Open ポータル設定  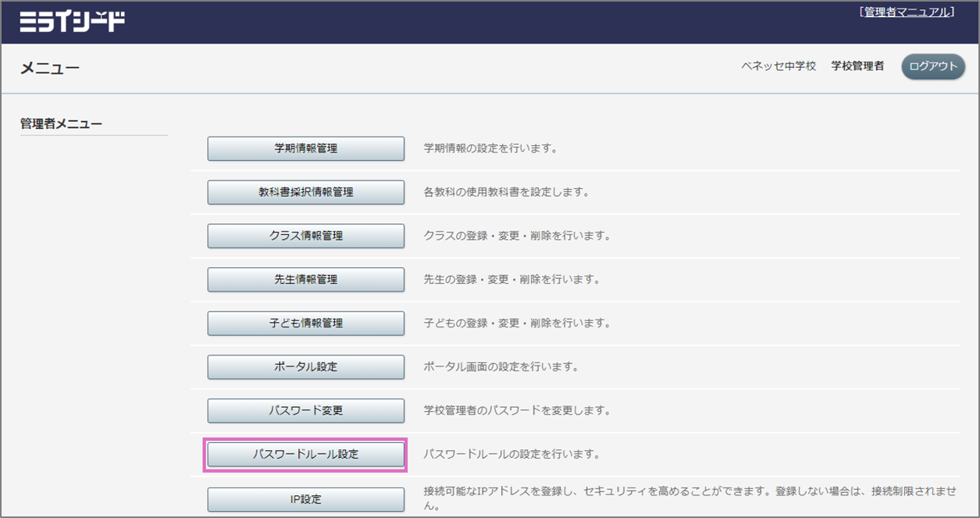(305, 367)
